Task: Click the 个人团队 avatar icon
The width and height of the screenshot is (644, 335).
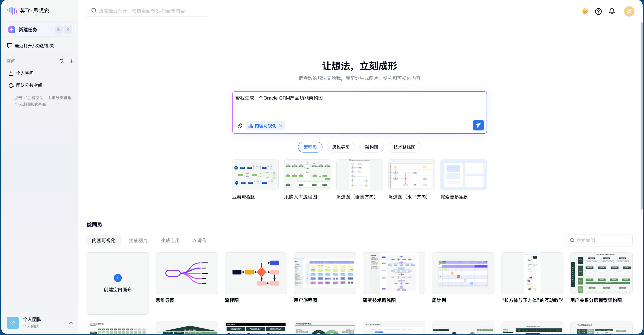Action: [x=13, y=323]
